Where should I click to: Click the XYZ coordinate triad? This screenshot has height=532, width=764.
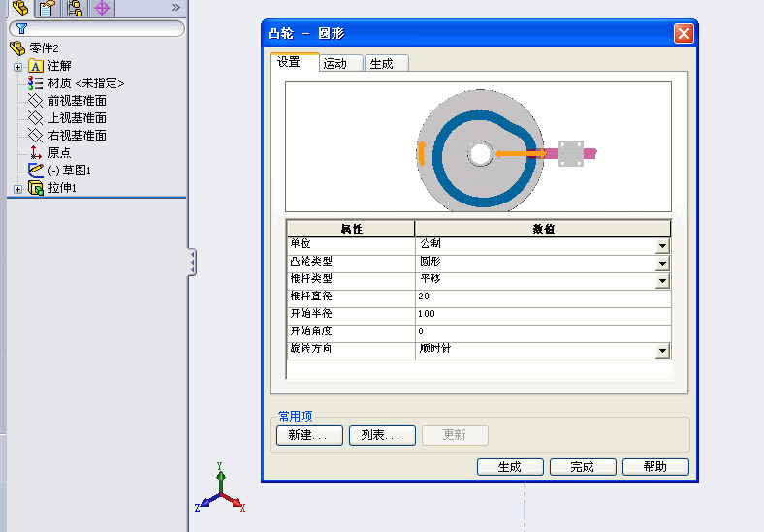[220, 487]
